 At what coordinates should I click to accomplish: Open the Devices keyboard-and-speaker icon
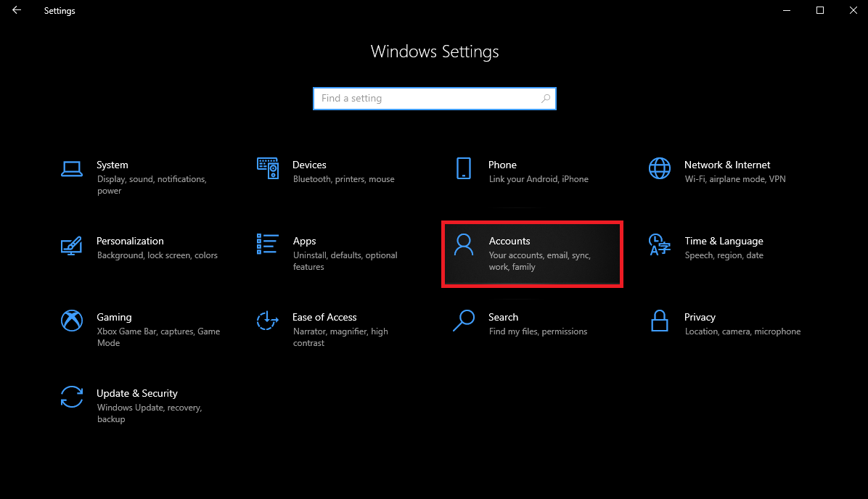pyautogui.click(x=267, y=168)
